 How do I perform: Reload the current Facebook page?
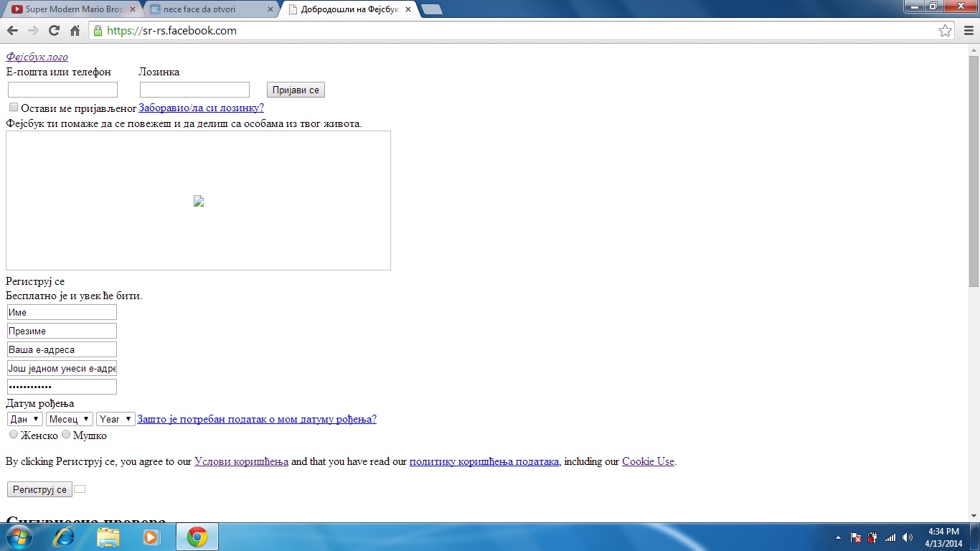coord(54,31)
